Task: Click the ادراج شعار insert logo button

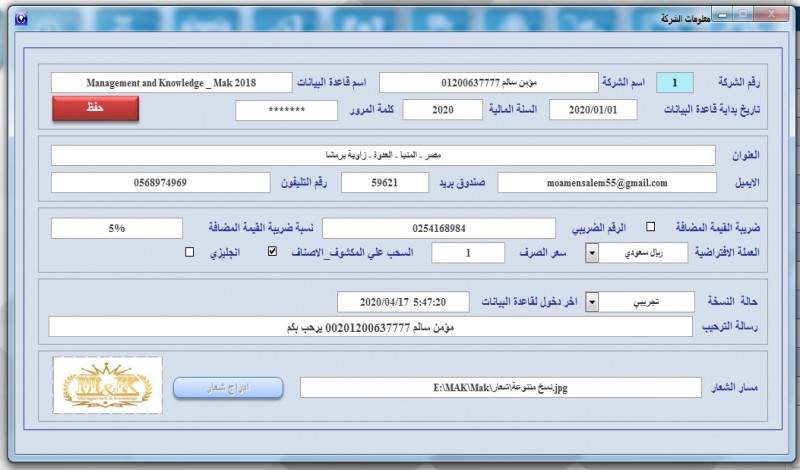Action: pos(228,388)
